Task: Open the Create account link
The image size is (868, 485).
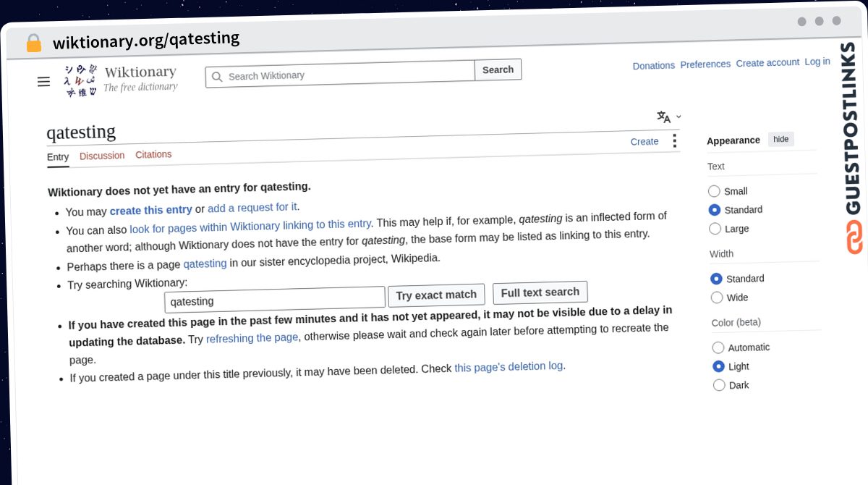Action: pos(767,62)
